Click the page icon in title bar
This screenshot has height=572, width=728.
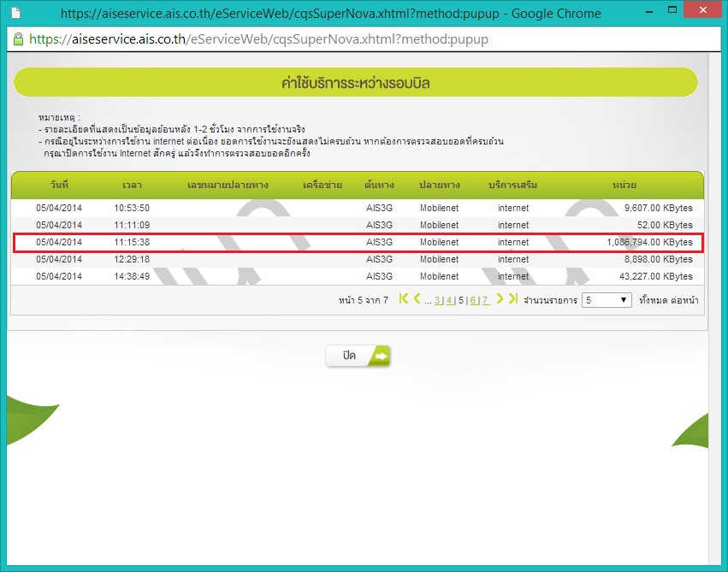[x=15, y=13]
